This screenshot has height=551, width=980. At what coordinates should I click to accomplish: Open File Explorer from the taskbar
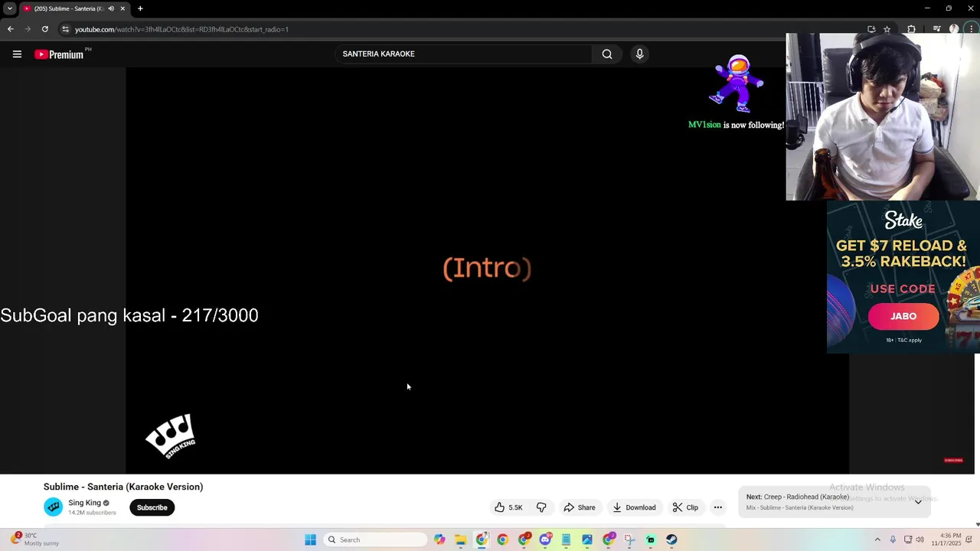click(461, 540)
